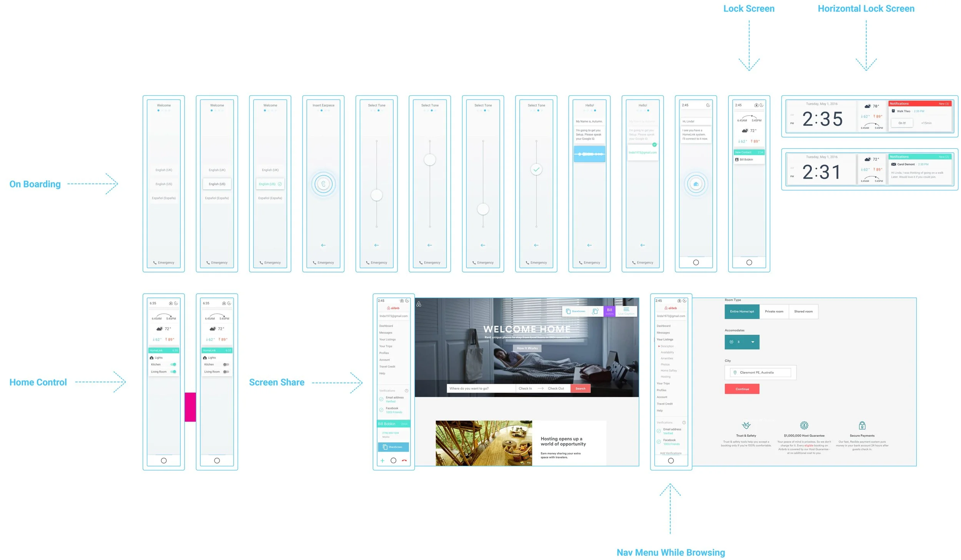The image size is (961, 560).
Task: Click the How It Works button
Action: pos(527,348)
